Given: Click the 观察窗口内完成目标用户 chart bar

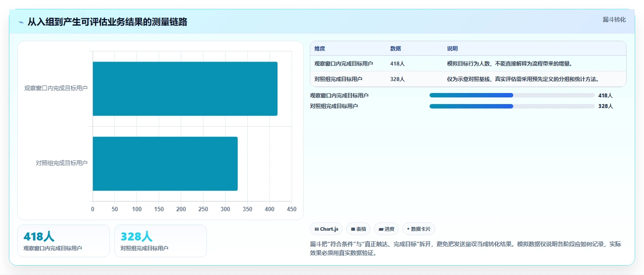Looking at the screenshot, I should 185,89.
